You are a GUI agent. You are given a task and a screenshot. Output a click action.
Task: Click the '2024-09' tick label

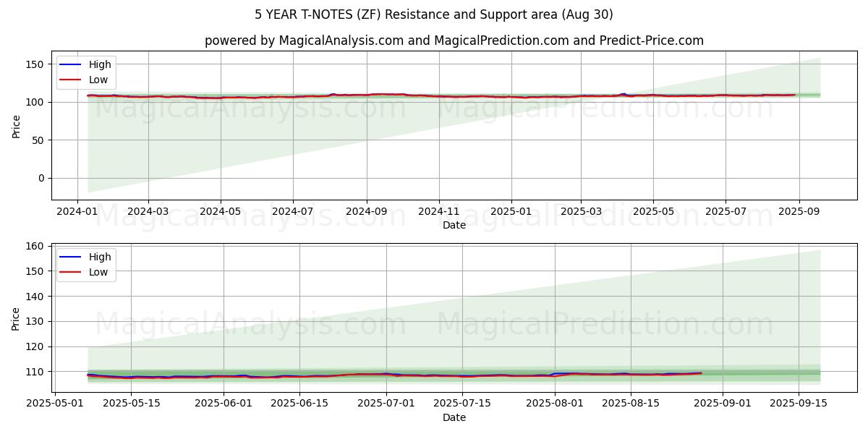tap(366, 210)
